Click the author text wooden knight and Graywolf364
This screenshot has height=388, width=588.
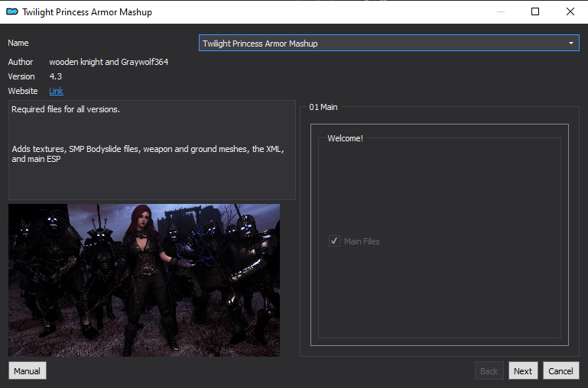[109, 62]
